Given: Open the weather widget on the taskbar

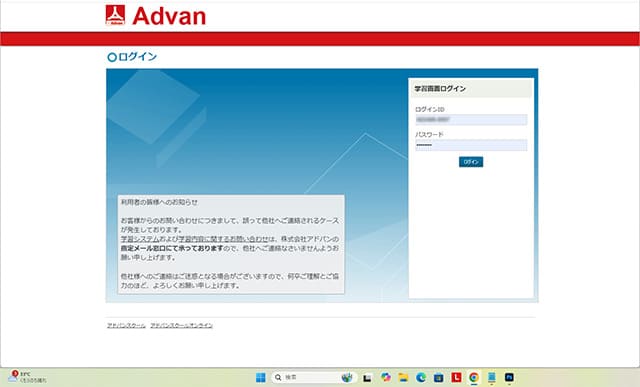Looking at the screenshot, I should [x=27, y=377].
